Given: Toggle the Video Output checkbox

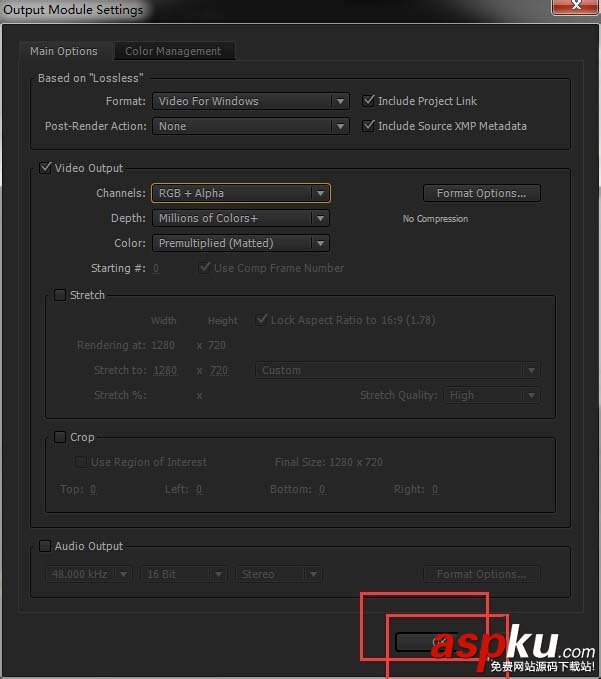Looking at the screenshot, I should point(45,168).
